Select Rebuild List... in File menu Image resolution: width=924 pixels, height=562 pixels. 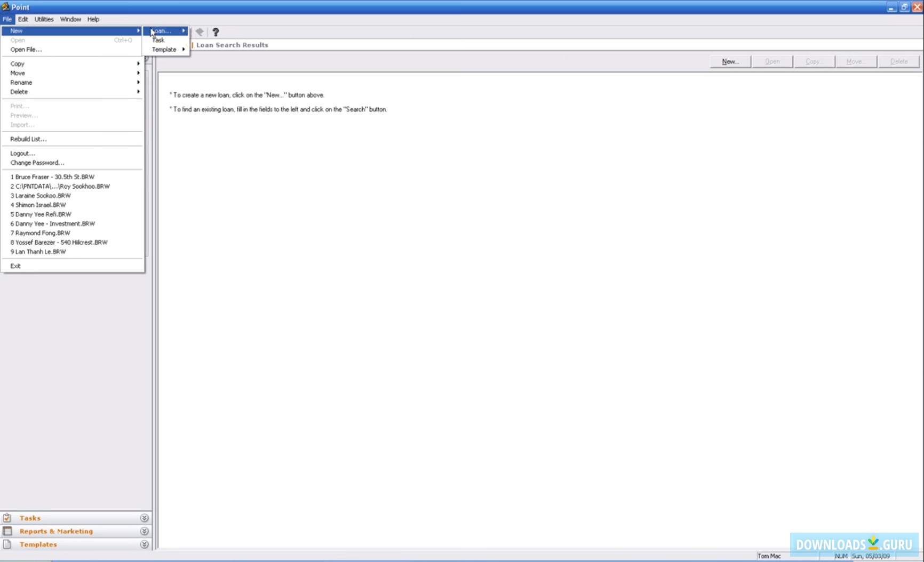73,139
